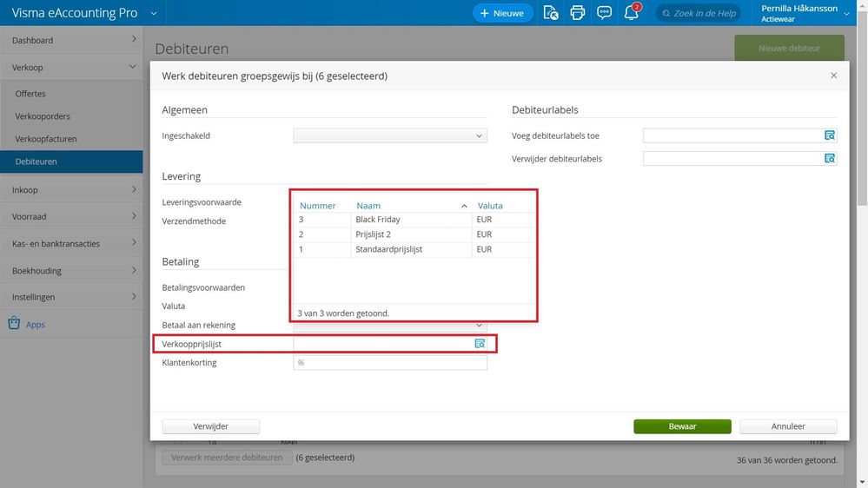
Task: Click the Klantenkorting percentage field
Action: (390, 362)
